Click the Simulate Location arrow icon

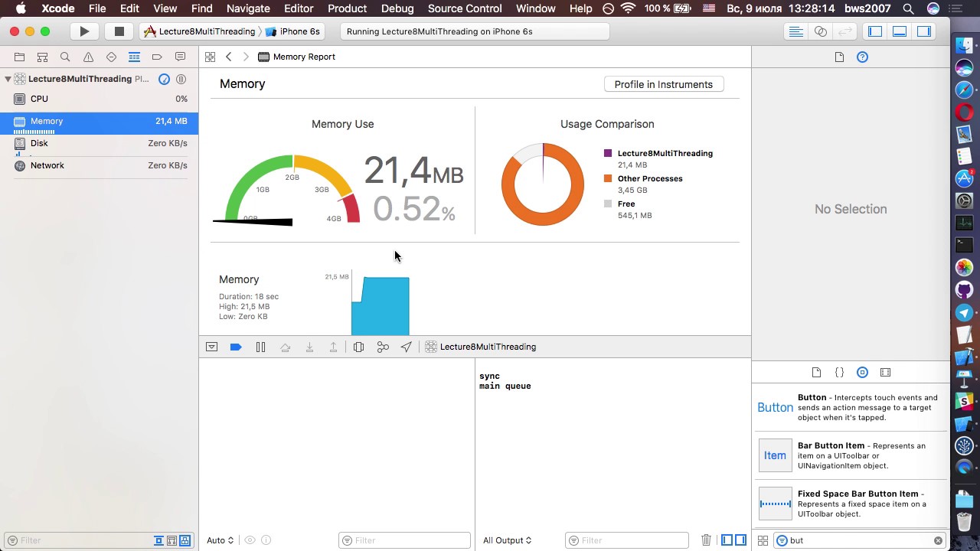point(406,347)
